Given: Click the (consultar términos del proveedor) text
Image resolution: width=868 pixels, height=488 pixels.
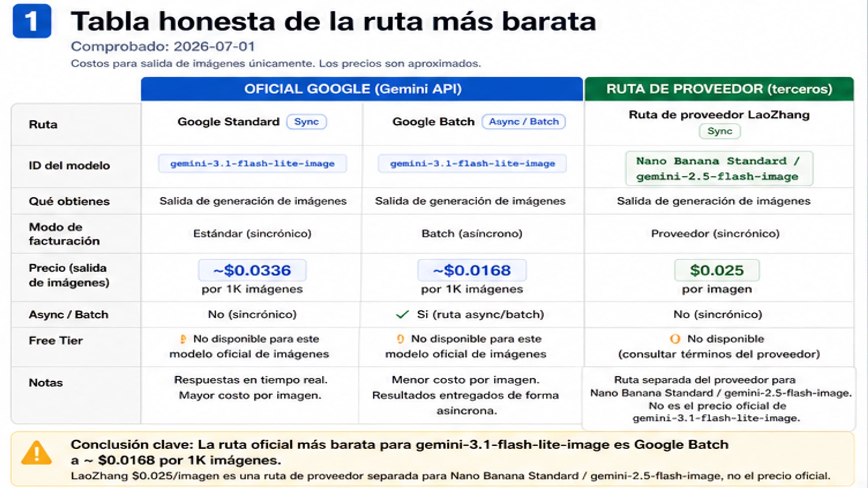Looking at the screenshot, I should click(719, 354).
